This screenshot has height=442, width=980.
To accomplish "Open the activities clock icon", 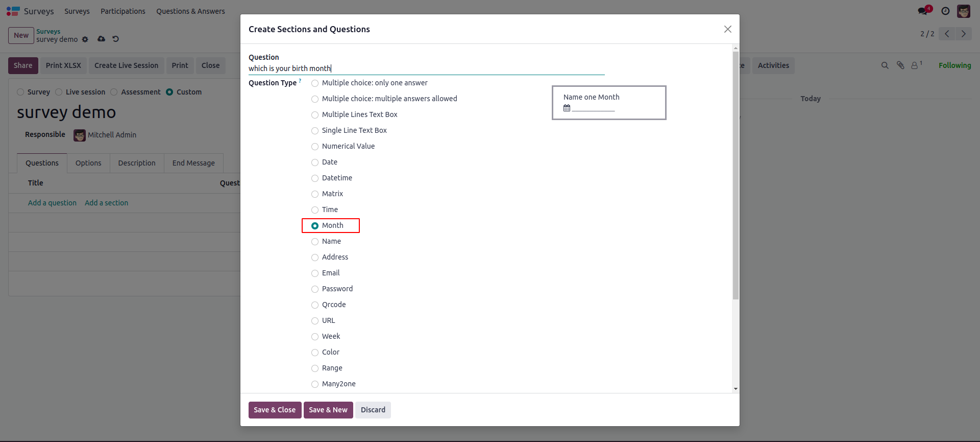I will click(x=945, y=11).
